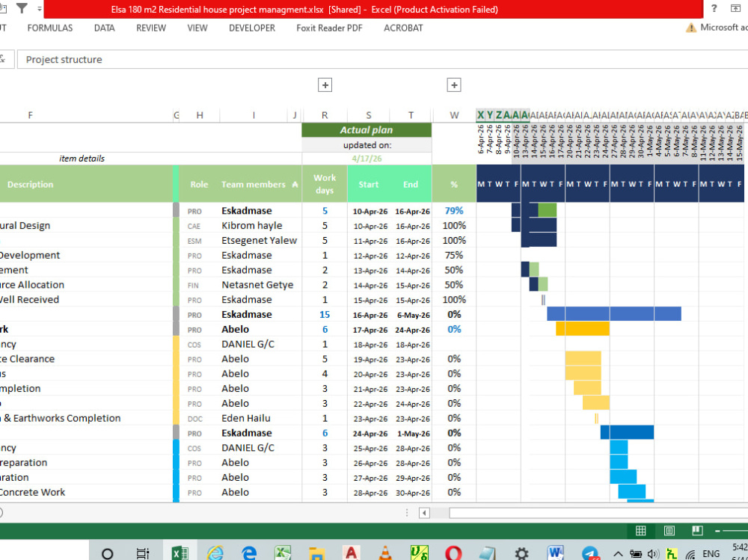The height and width of the screenshot is (560, 748).
Task: Open the DATA ribbon tab
Action: click(105, 28)
